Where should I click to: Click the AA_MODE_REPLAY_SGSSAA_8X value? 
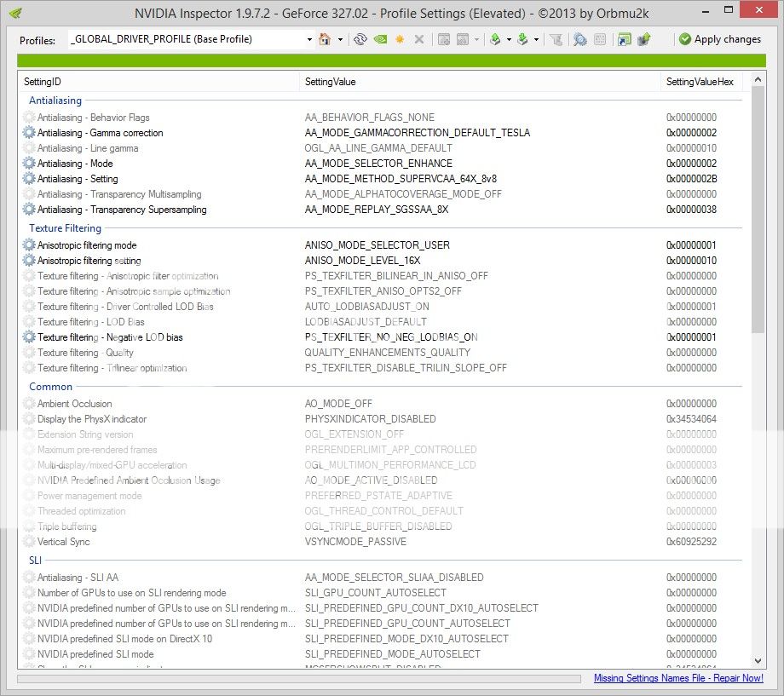click(x=377, y=210)
